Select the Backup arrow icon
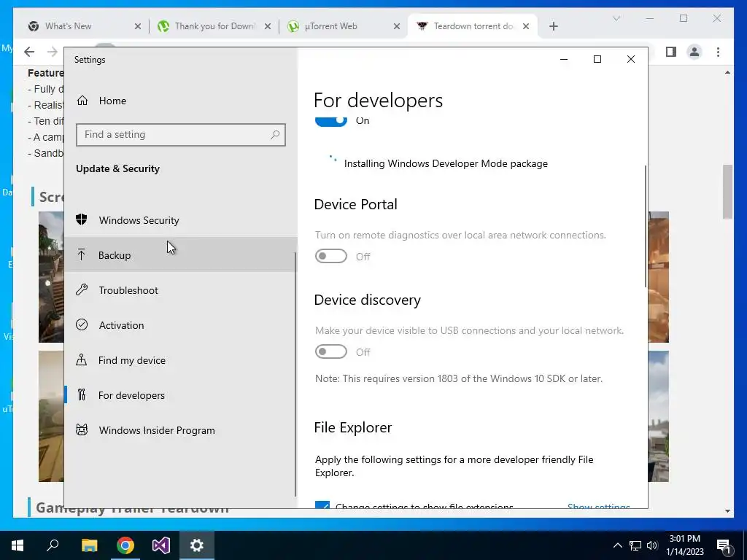The width and height of the screenshot is (747, 560). (x=82, y=254)
